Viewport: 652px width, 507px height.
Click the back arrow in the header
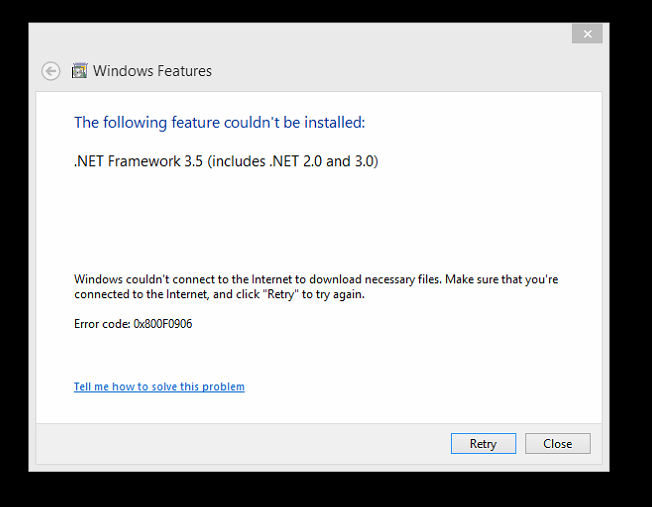[51, 71]
